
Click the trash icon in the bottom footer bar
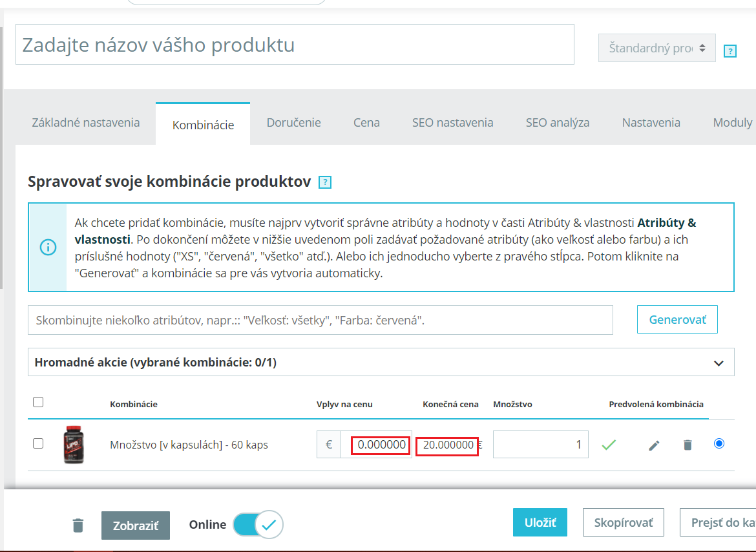click(78, 525)
